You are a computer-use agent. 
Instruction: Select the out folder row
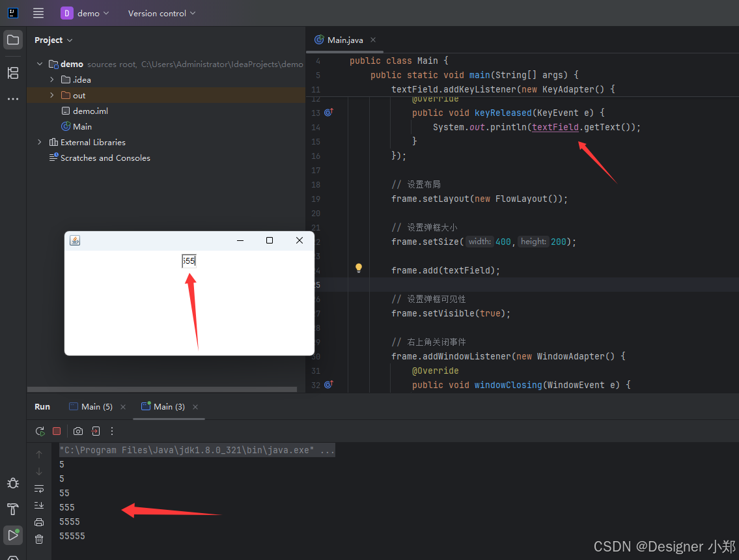tap(167, 95)
